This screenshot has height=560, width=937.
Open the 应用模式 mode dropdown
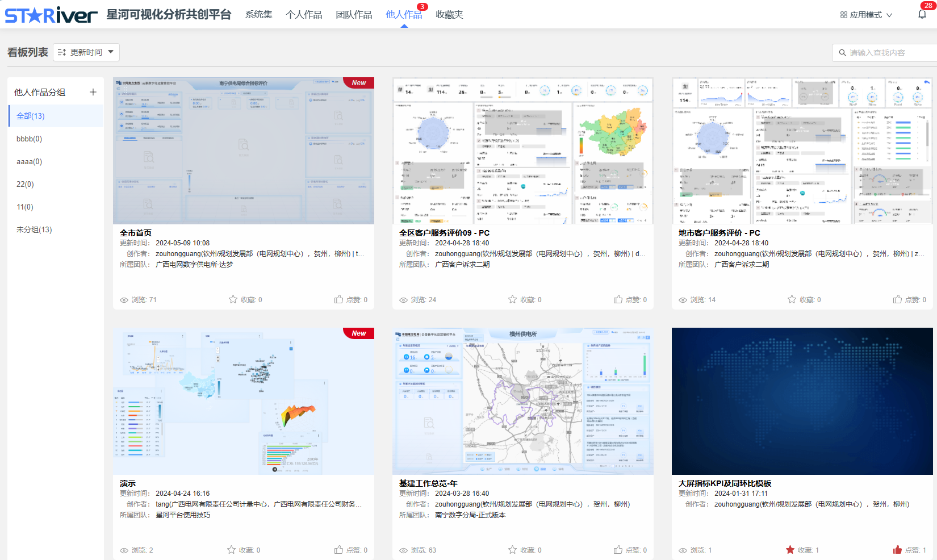[x=866, y=15]
